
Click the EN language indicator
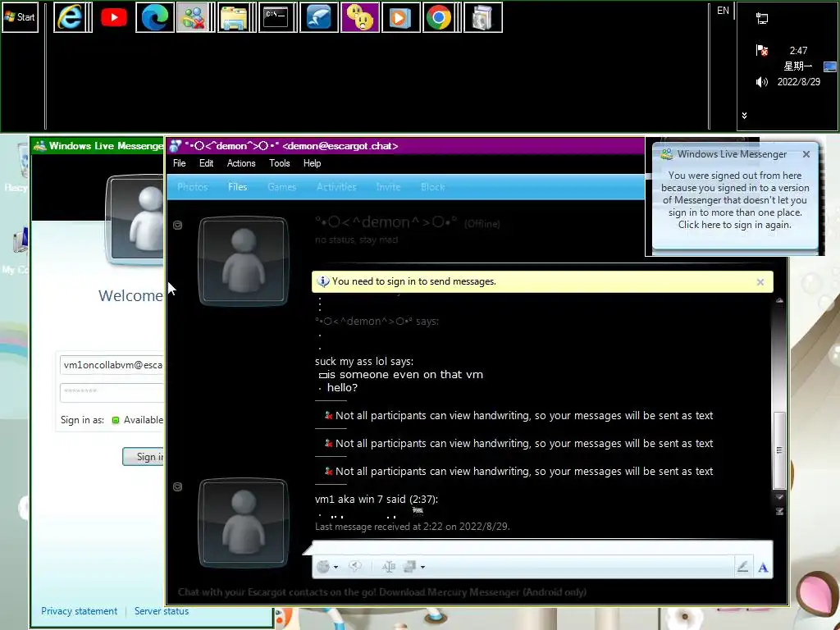click(723, 11)
